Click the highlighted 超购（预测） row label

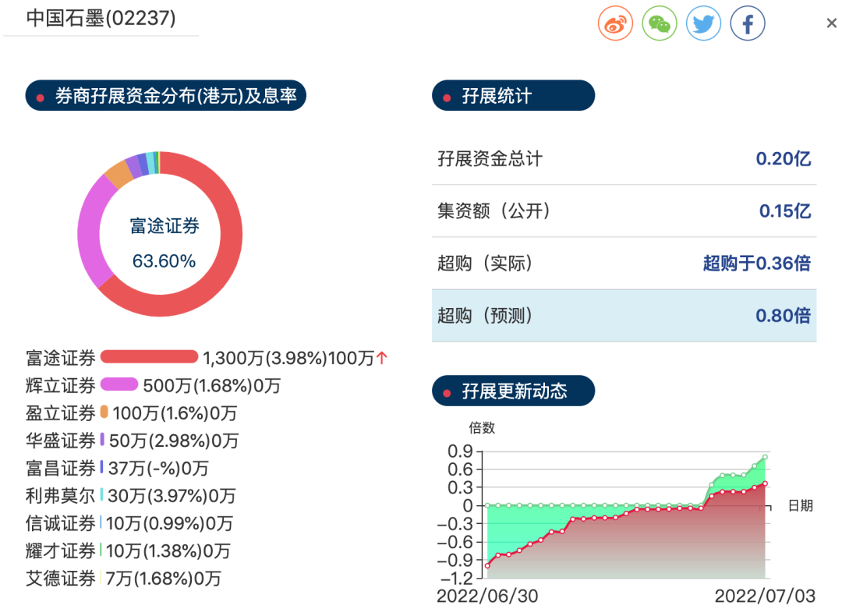486,315
